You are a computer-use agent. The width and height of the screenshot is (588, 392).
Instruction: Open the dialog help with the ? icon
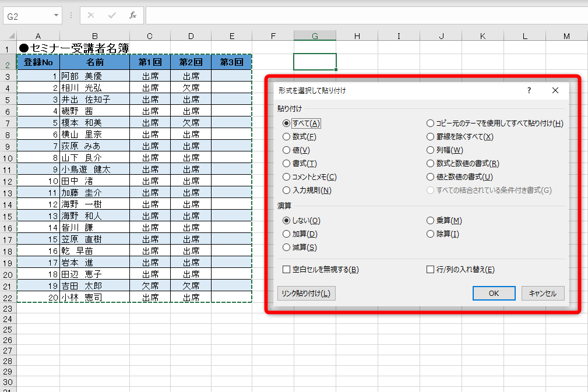click(529, 90)
